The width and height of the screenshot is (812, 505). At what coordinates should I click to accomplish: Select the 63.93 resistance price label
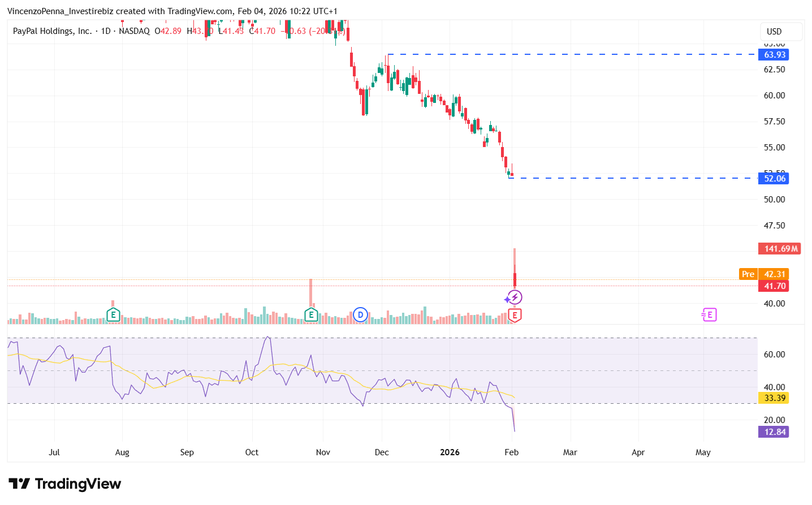[773, 54]
